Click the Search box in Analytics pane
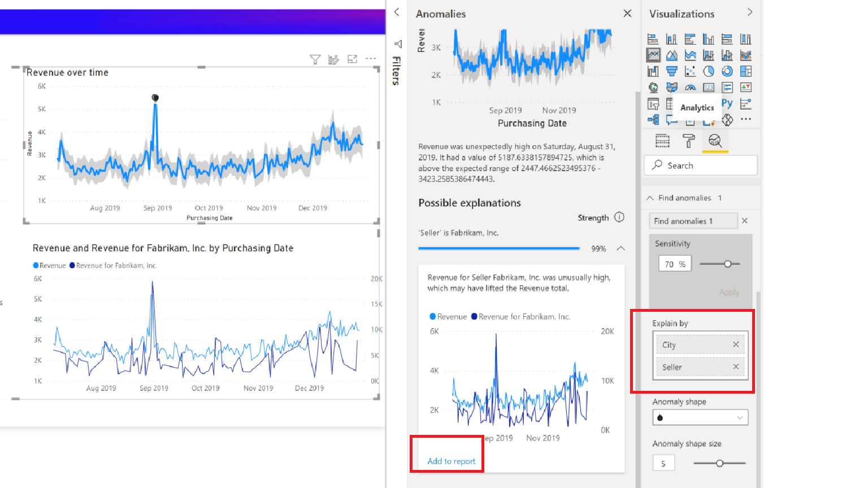The image size is (868, 488). (x=701, y=165)
